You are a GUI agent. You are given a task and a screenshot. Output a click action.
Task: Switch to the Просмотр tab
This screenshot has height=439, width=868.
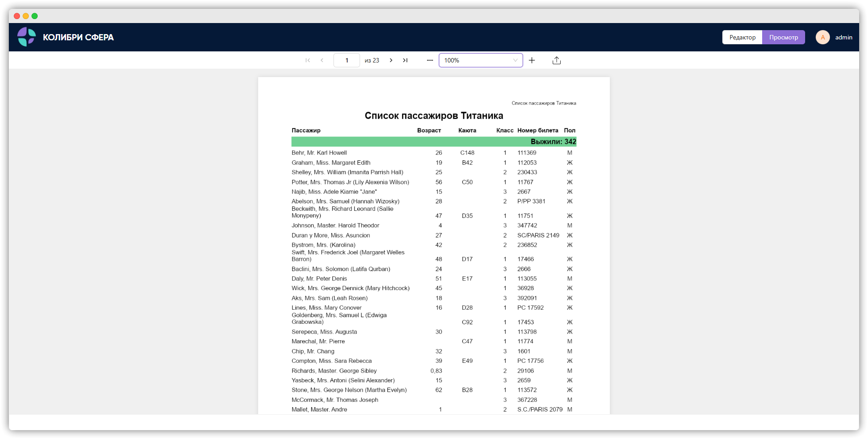783,37
